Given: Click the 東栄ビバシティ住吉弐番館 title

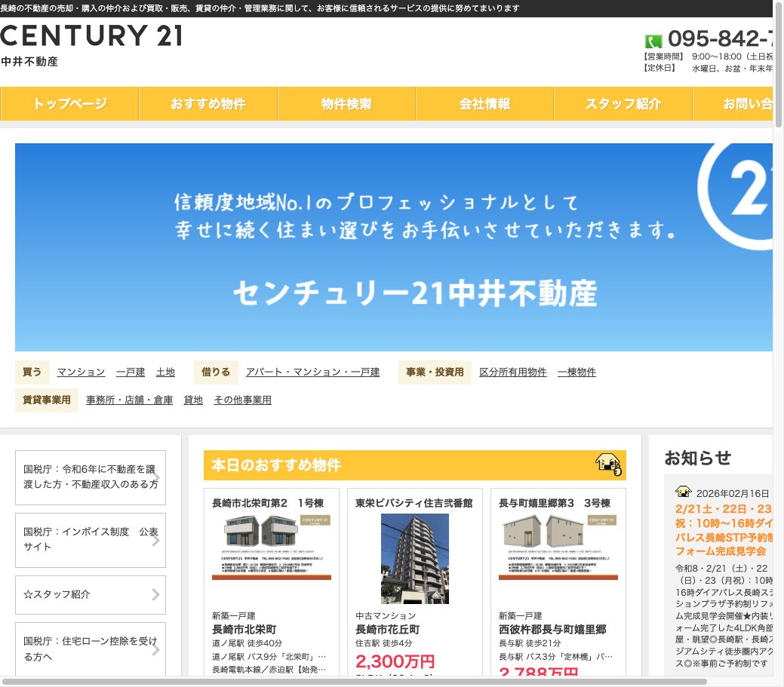Looking at the screenshot, I should pos(414,503).
